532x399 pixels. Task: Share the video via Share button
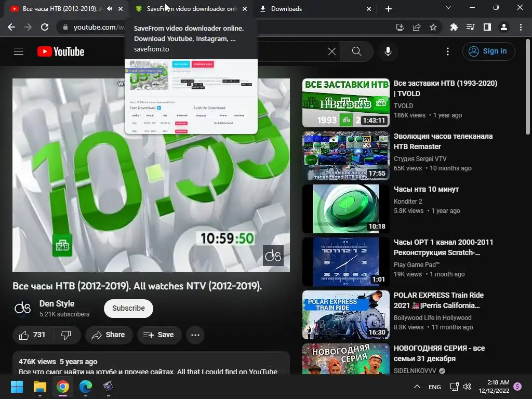tap(108, 335)
